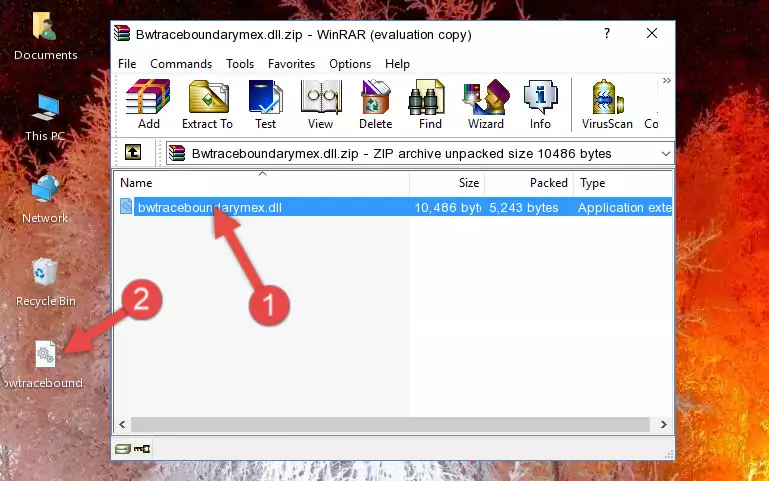Screen dimensions: 769x481
Task: Open the Tools menu
Action: (240, 64)
